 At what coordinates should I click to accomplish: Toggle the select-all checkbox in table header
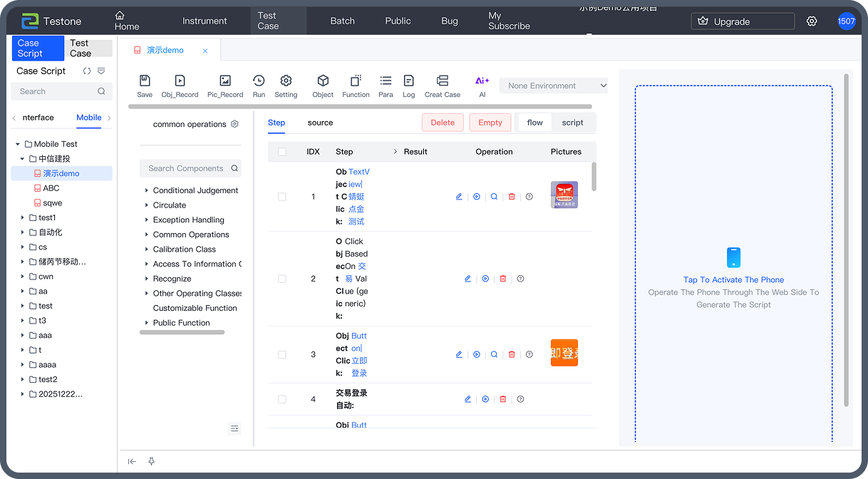point(282,152)
